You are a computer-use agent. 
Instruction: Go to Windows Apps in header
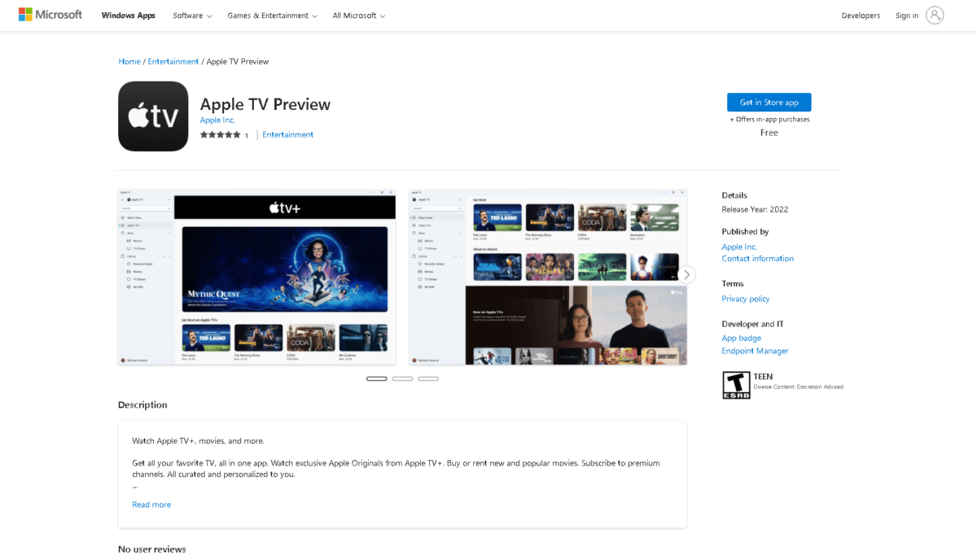pyautogui.click(x=128, y=15)
